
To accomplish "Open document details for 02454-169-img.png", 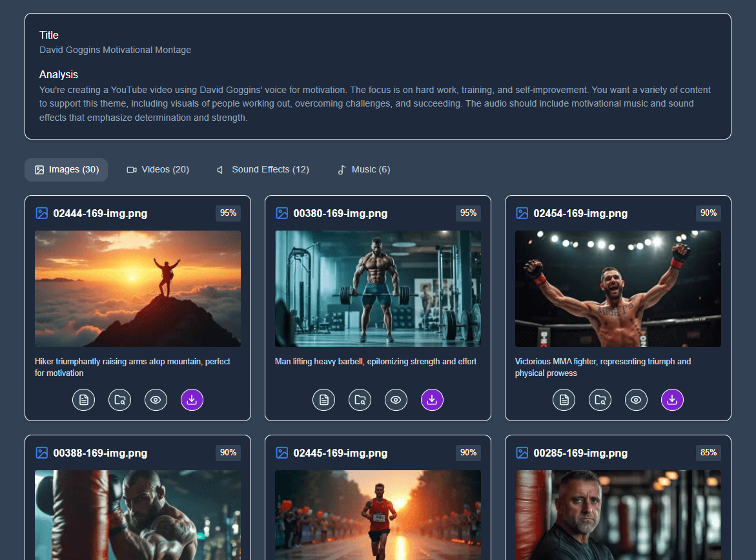I will 564,400.
